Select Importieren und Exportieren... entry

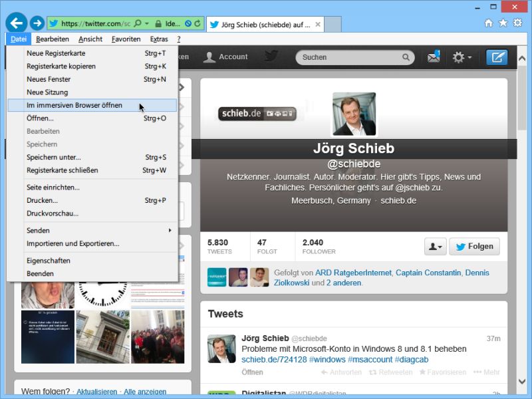pyautogui.click(x=92, y=243)
